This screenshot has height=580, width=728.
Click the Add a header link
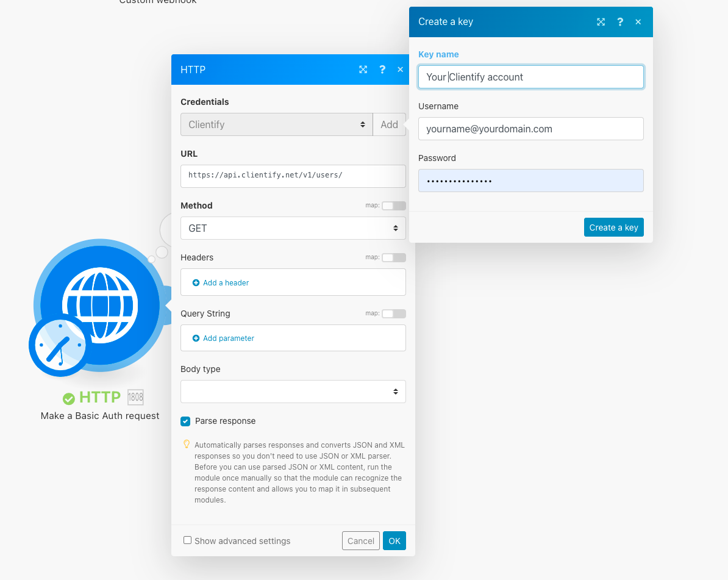coord(226,283)
